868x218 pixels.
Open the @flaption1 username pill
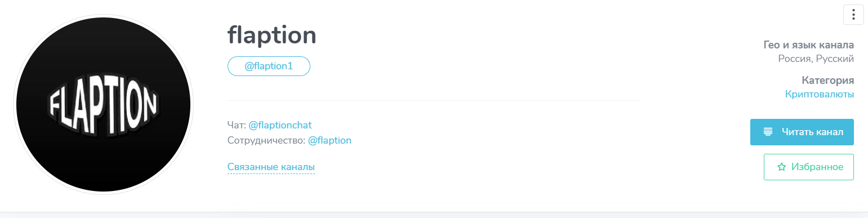[269, 66]
